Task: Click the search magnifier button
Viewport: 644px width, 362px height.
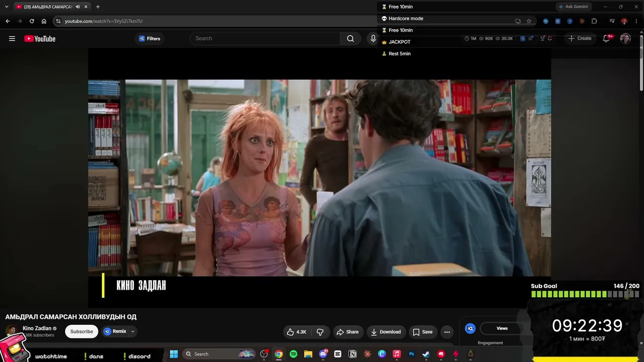Action: click(x=351, y=39)
